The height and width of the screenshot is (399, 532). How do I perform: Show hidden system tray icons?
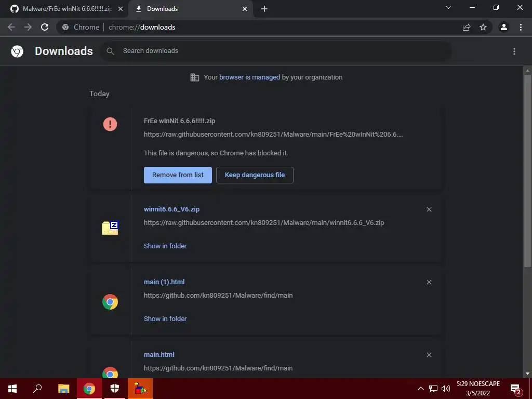[x=421, y=389]
